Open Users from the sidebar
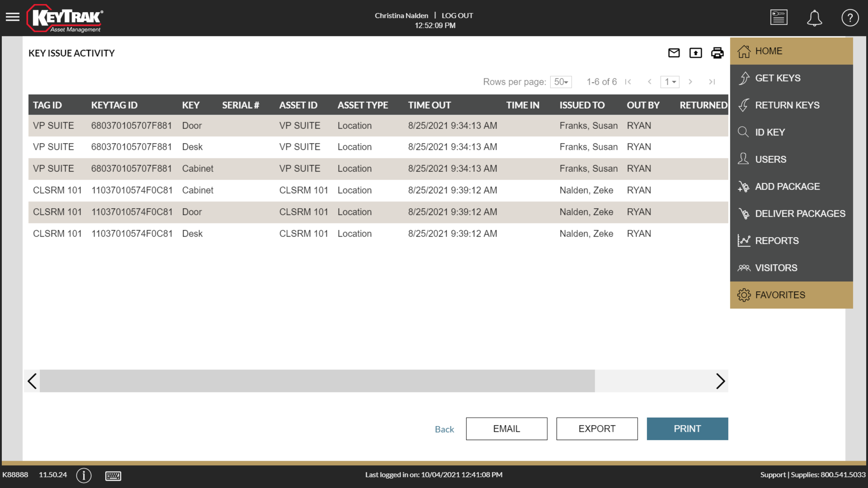Screen dimensions: 868x488 point(770,159)
